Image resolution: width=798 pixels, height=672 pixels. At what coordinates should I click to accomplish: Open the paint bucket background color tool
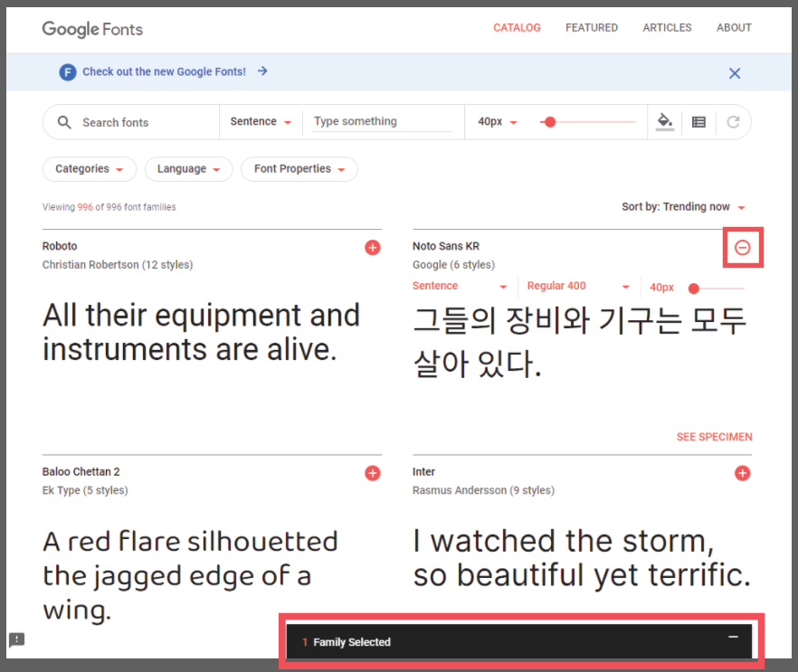(665, 122)
